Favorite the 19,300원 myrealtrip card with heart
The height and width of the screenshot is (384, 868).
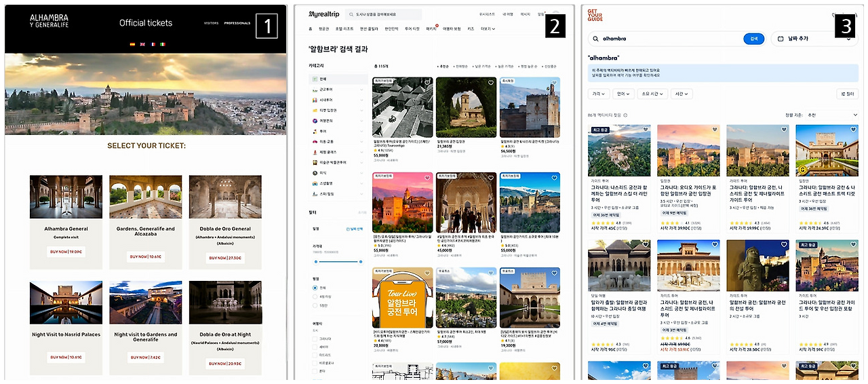pyautogui.click(x=554, y=273)
